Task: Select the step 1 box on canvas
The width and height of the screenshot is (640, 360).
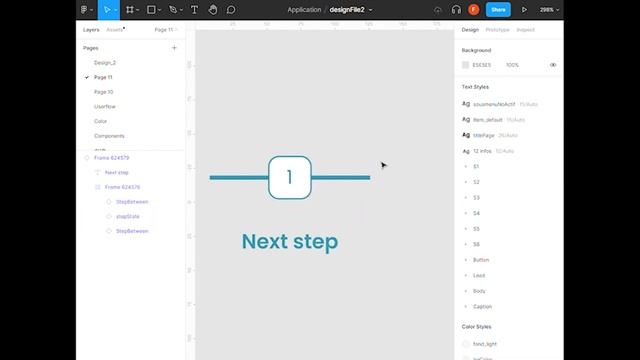Action: (x=290, y=178)
